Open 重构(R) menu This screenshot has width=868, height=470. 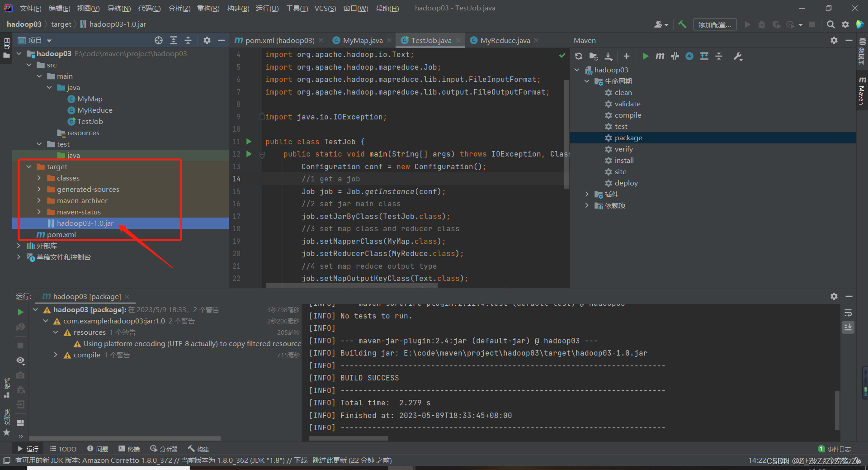208,8
